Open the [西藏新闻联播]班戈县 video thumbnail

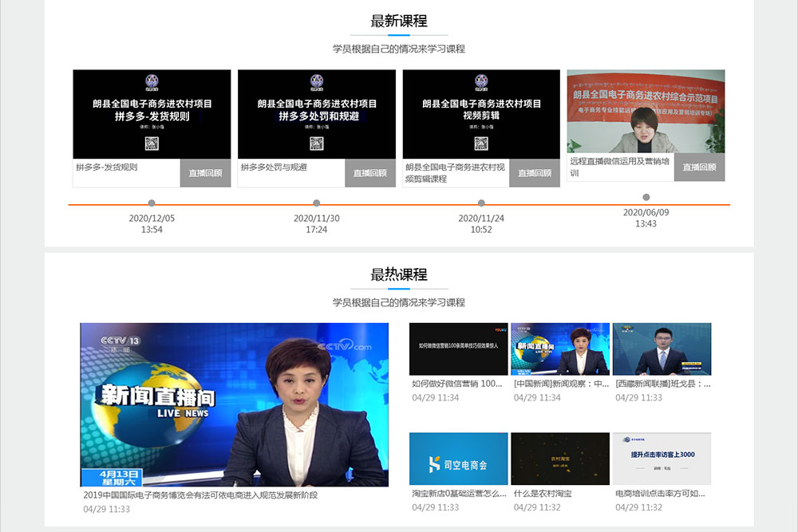tap(662, 349)
